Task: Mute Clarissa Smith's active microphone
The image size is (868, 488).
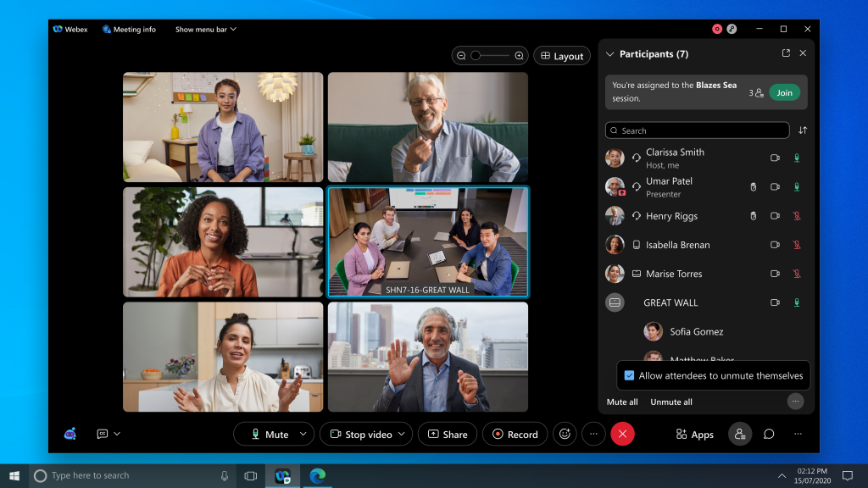Action: click(796, 158)
